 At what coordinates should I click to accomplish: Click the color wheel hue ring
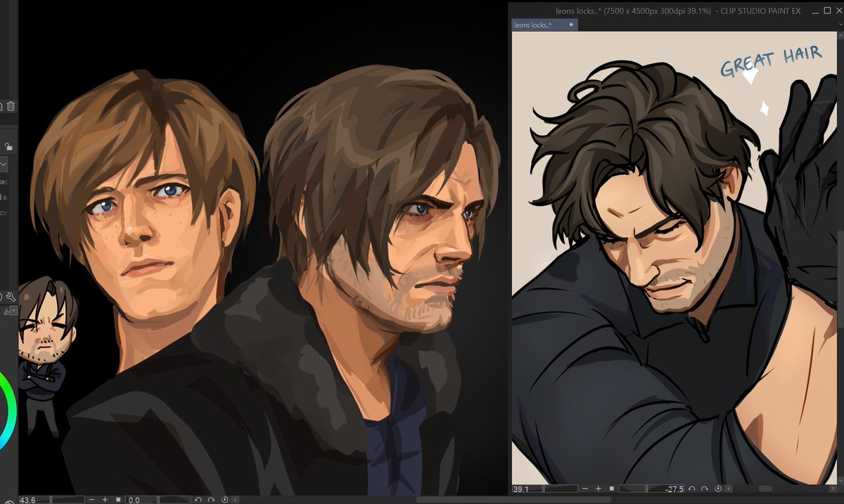tap(11, 411)
